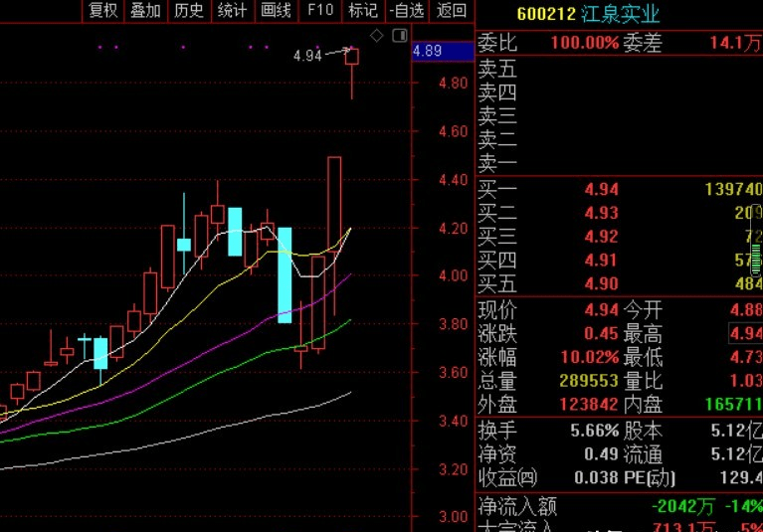763x532 pixels.
Task: Click the diamond marker icon above the chart
Action: coord(377,36)
